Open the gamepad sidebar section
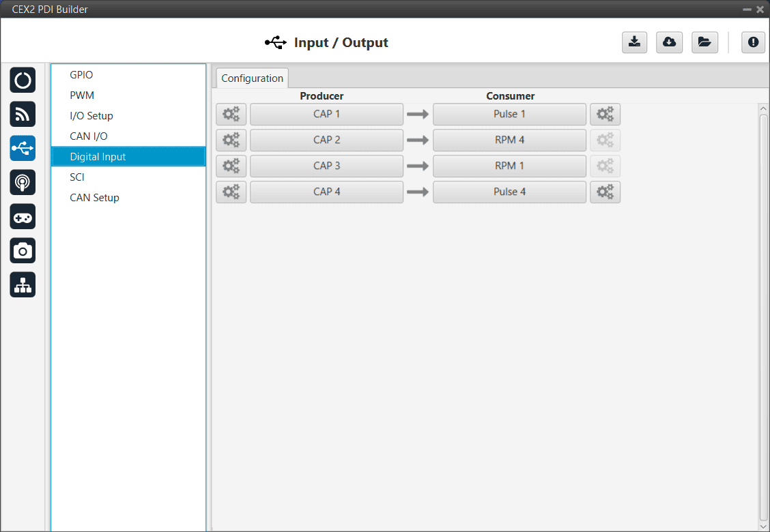770x532 pixels. point(23,216)
